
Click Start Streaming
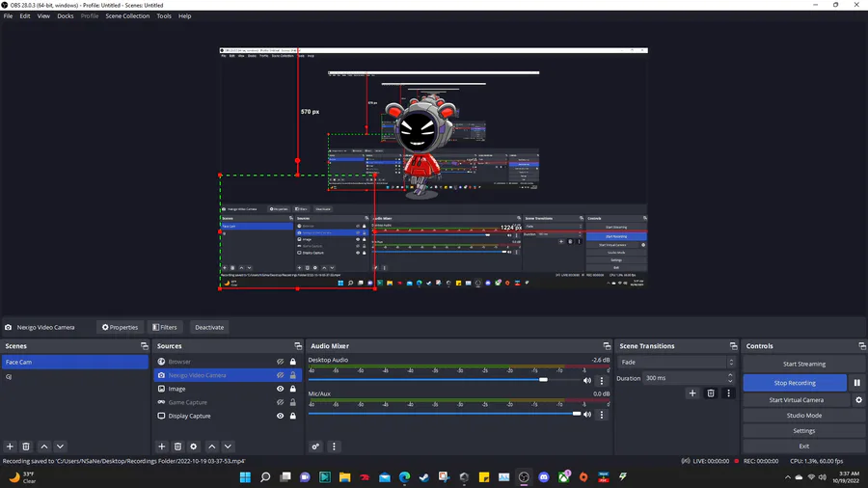[803, 364]
